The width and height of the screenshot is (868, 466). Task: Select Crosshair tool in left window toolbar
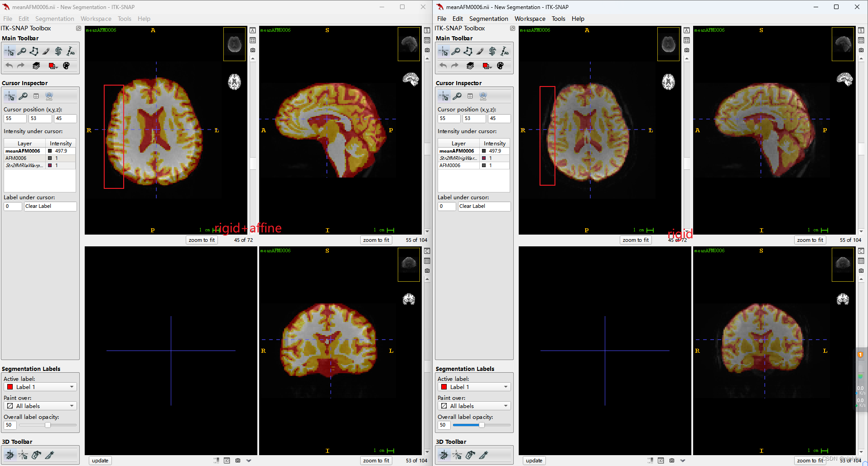(10, 52)
